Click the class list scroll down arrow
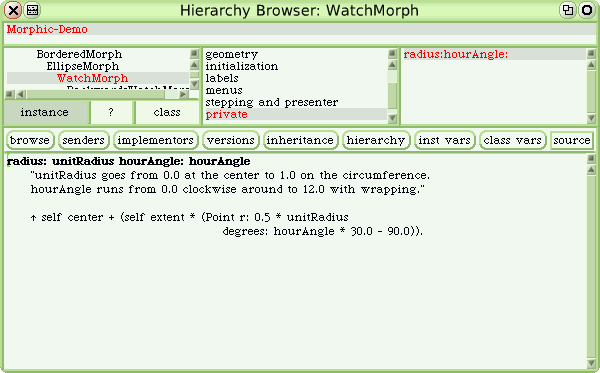 point(194,84)
